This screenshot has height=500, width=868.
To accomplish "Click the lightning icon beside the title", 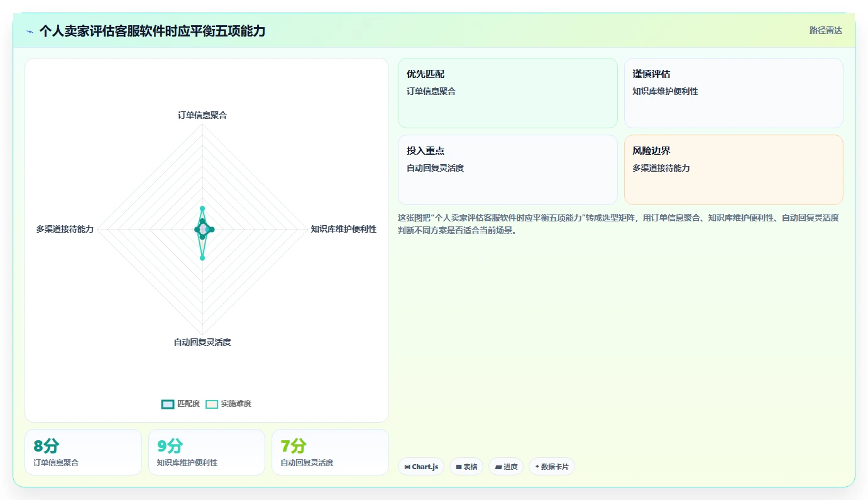I will [30, 31].
